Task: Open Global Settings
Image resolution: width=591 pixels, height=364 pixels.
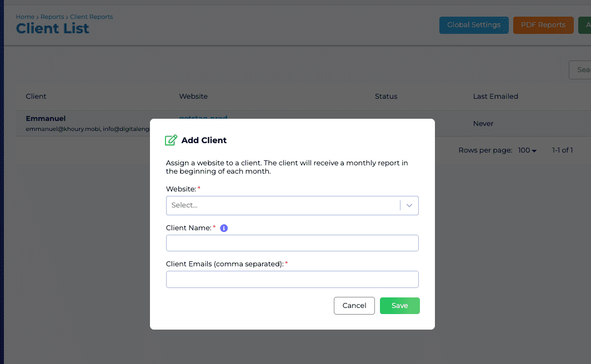Action: 473,25
